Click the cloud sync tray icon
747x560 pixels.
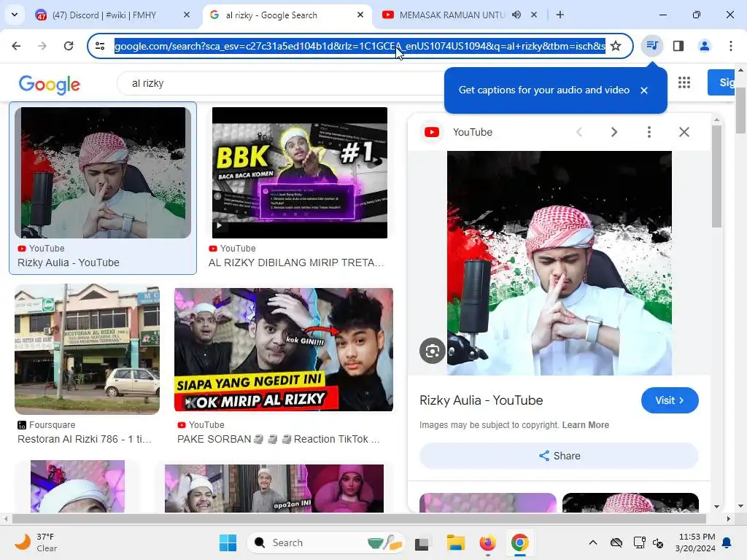(x=616, y=542)
